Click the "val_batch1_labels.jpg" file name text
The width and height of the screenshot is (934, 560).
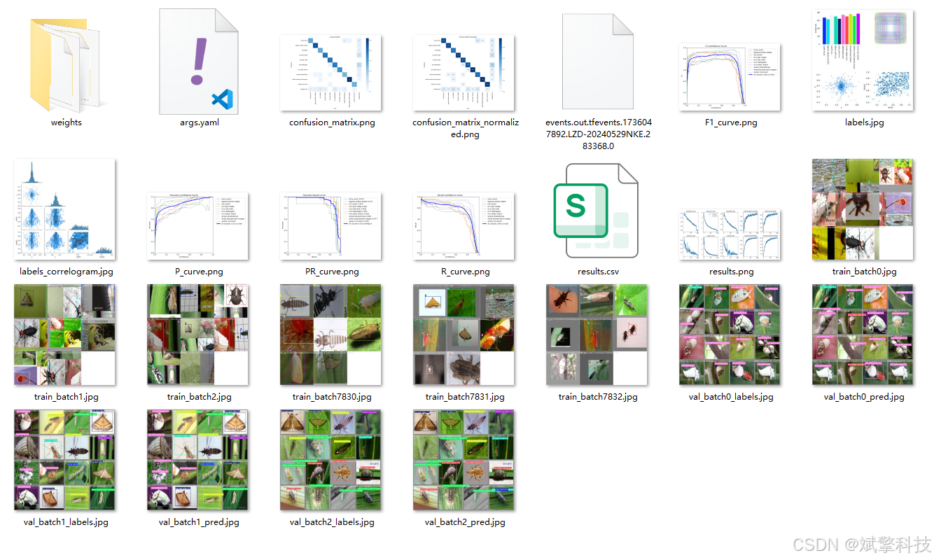click(66, 522)
